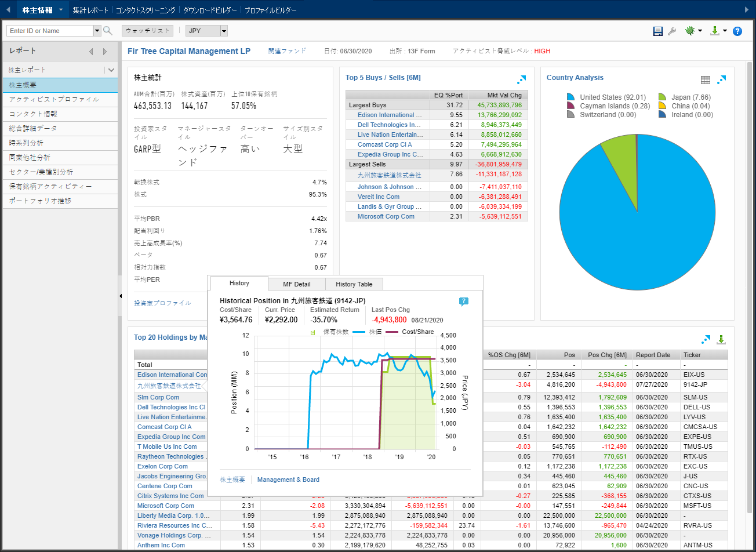756x552 pixels.
Task: Select 株主概要 in the sidebar
Action: [60, 85]
